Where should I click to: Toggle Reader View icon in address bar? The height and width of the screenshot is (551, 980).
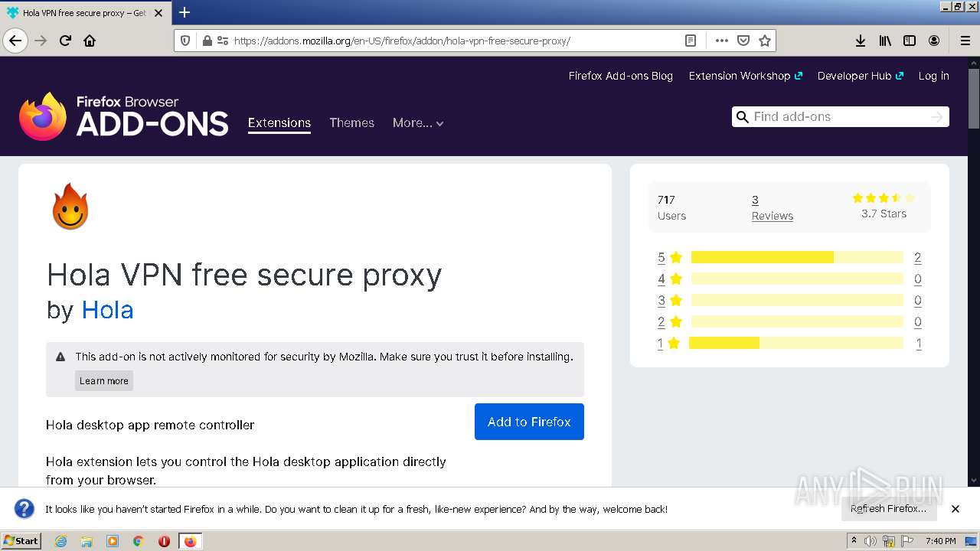[x=691, y=41]
